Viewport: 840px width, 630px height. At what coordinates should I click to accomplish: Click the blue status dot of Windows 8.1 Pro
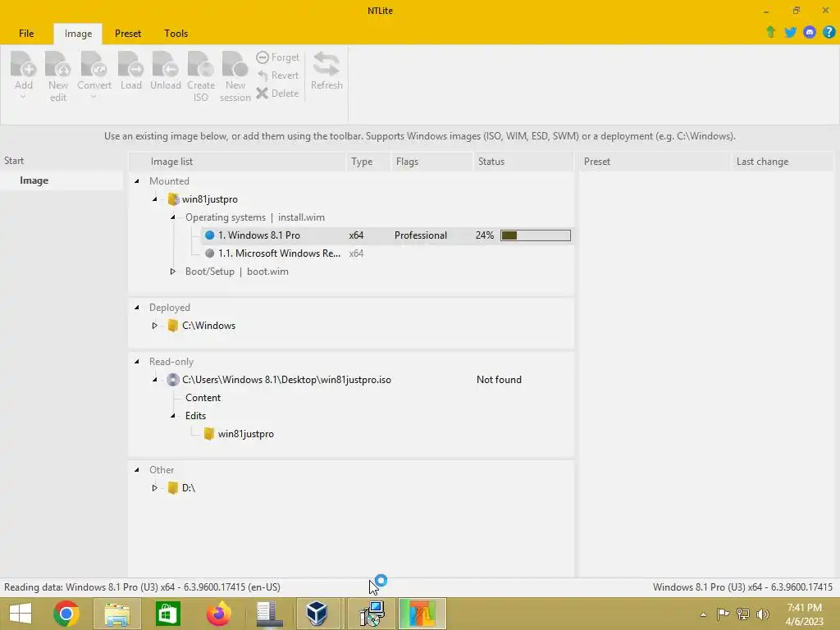(x=209, y=235)
